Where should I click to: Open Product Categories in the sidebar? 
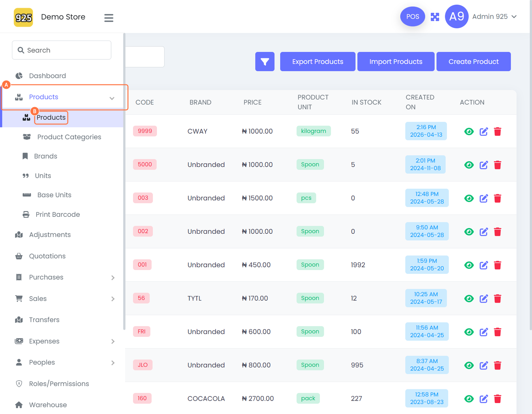point(69,137)
